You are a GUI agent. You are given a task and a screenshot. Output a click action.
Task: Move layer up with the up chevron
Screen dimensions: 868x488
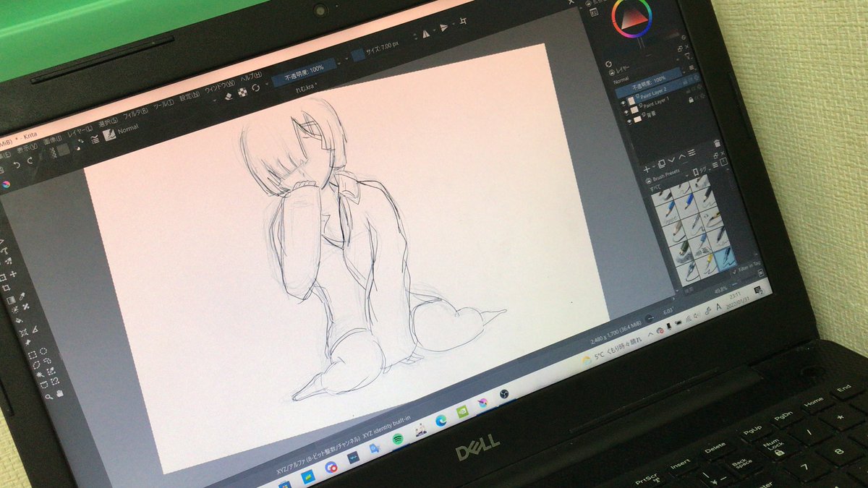681,158
